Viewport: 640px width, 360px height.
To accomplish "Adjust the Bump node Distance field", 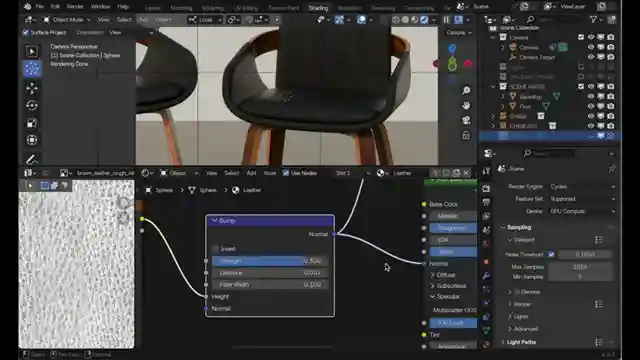I will point(270,273).
